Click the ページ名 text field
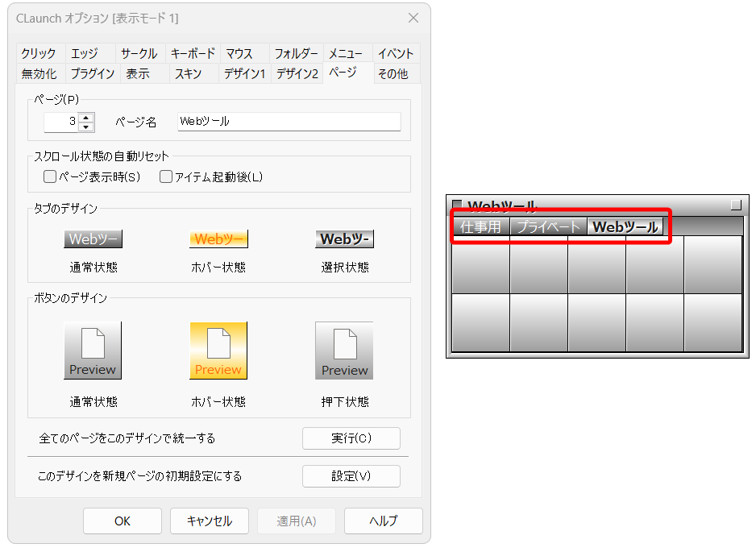 [289, 122]
